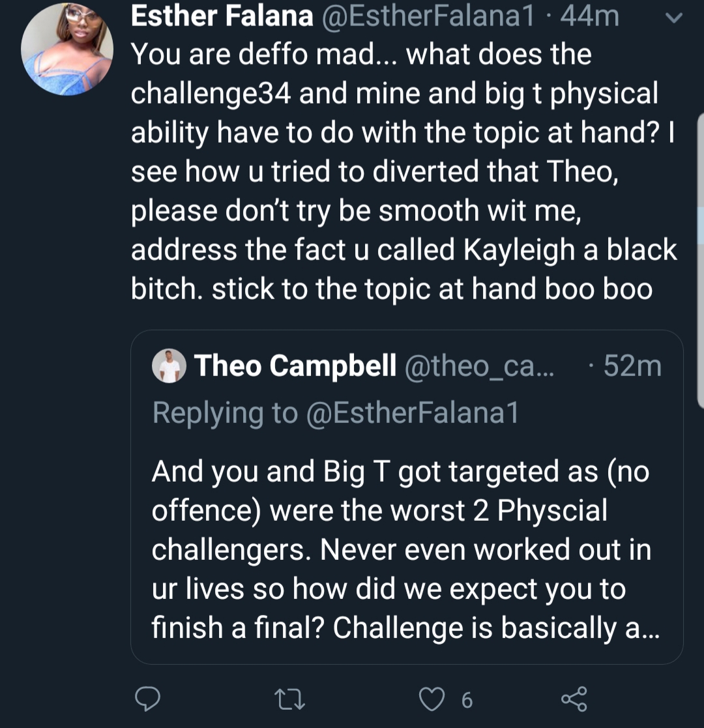Open Theo Campbell's name in quoted tweet

(x=295, y=366)
